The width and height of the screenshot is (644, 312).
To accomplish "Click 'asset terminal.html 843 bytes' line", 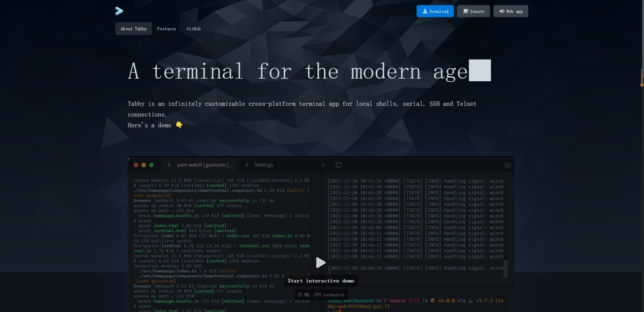I will pyautogui.click(x=187, y=231).
